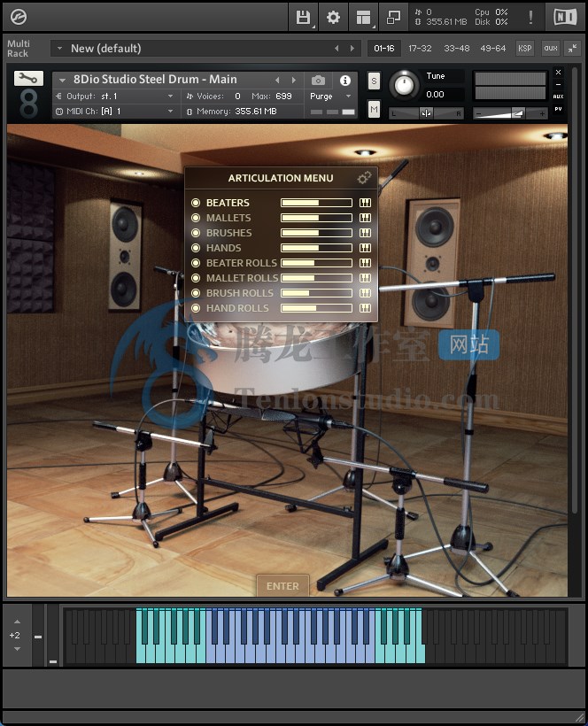Go to next multi preset arrow
Screen dimensions: 588x726
352,48
